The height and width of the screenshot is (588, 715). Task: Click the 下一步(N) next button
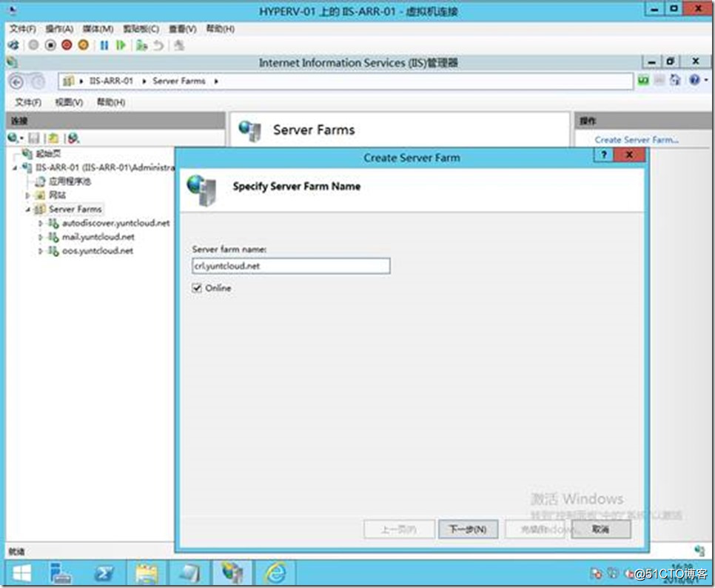click(468, 529)
